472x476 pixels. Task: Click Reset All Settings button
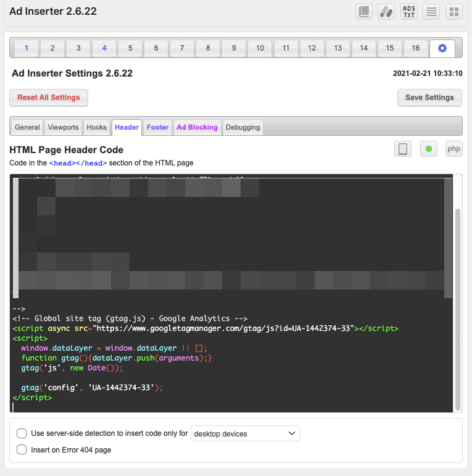(x=49, y=98)
